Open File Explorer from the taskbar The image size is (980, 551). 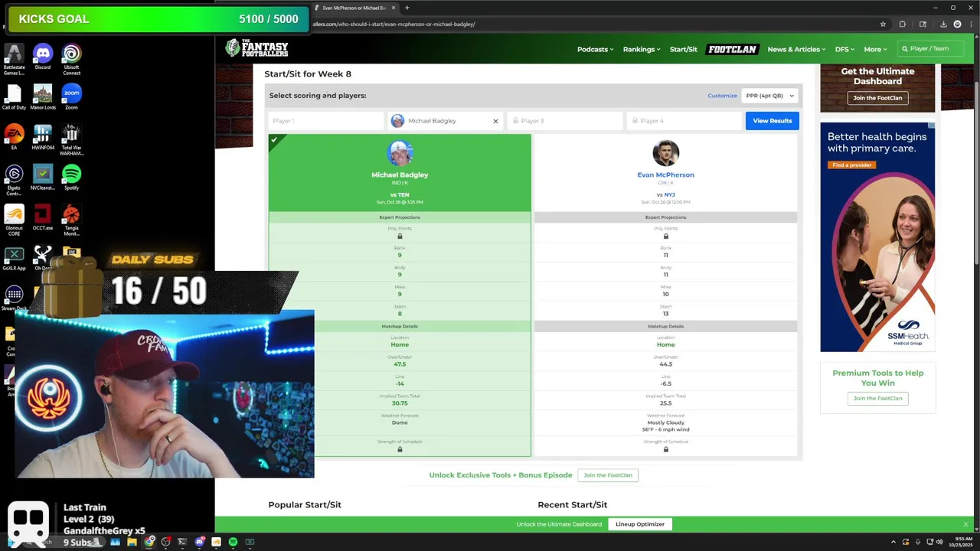click(132, 542)
